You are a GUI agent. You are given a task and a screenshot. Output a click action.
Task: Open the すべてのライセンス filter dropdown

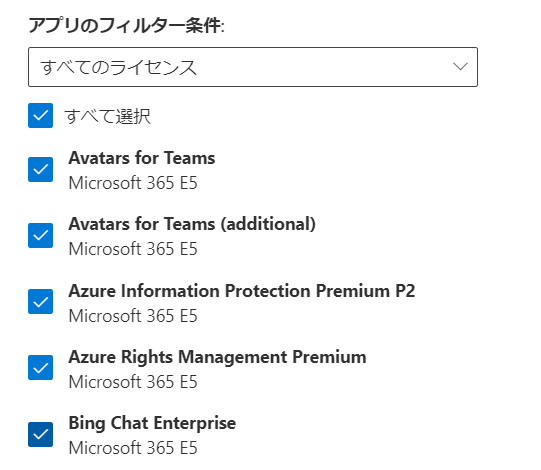point(253,67)
